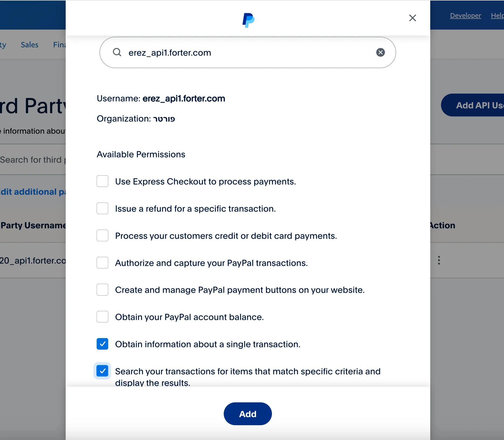Enable Create and manage payment buttons permission
This screenshot has width=504, height=440.
pos(102,290)
